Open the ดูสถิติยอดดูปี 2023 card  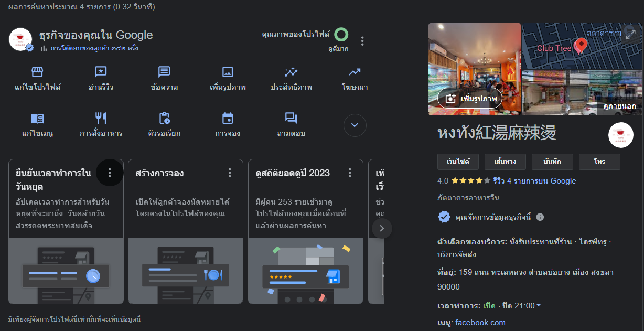point(306,231)
